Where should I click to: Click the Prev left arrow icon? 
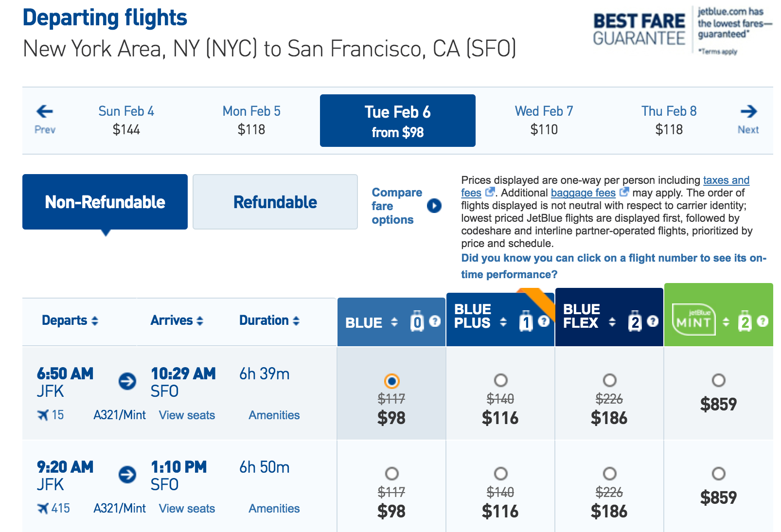(x=45, y=111)
